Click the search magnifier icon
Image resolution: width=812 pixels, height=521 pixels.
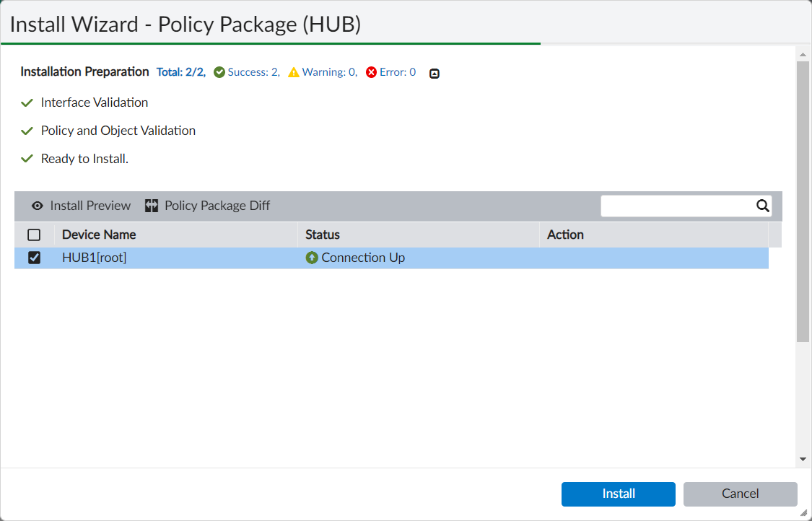click(763, 206)
